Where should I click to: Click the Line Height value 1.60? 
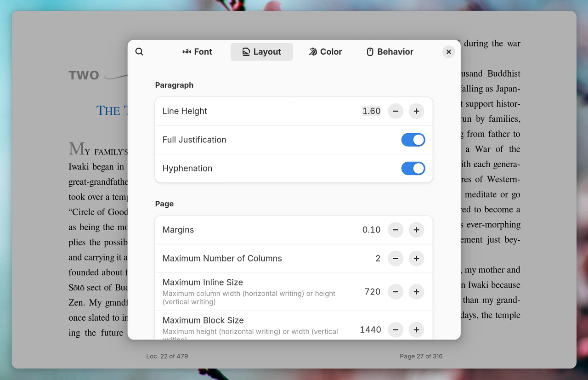(x=371, y=111)
